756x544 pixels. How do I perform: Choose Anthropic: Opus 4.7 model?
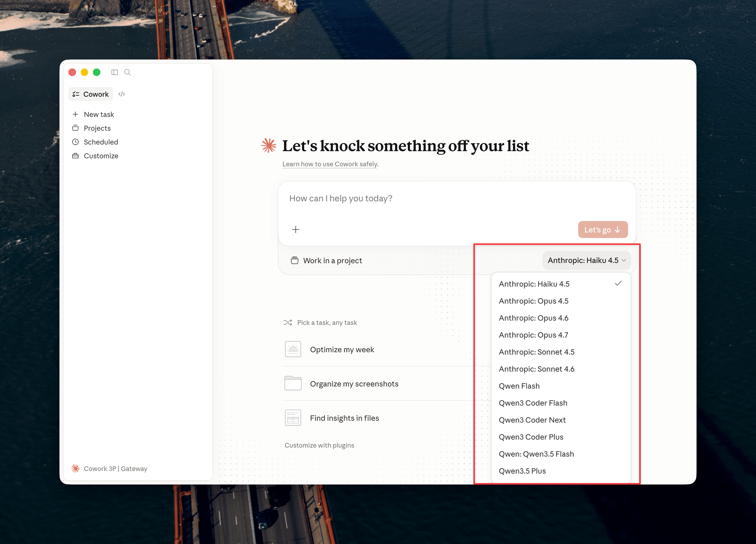[533, 335]
